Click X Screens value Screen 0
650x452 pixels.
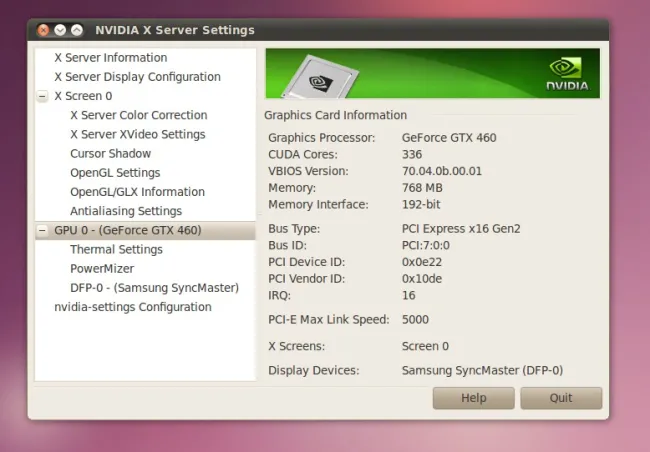click(x=425, y=346)
